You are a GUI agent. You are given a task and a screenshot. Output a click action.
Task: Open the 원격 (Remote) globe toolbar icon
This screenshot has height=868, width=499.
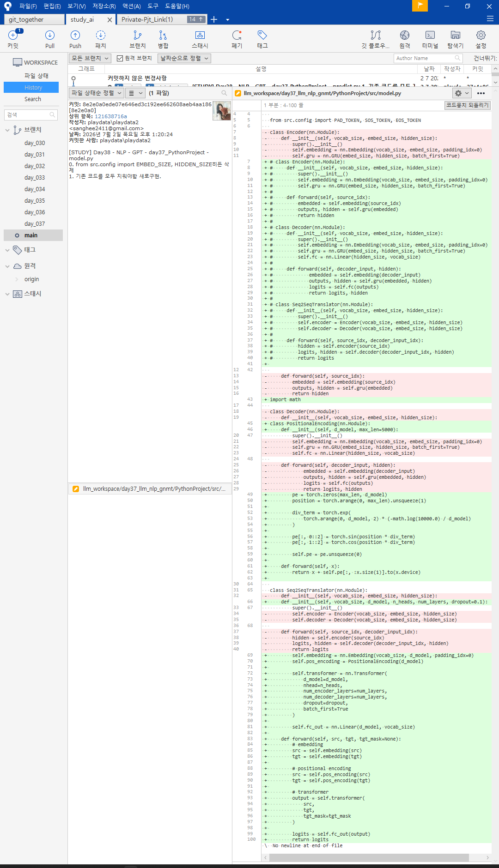point(405,39)
